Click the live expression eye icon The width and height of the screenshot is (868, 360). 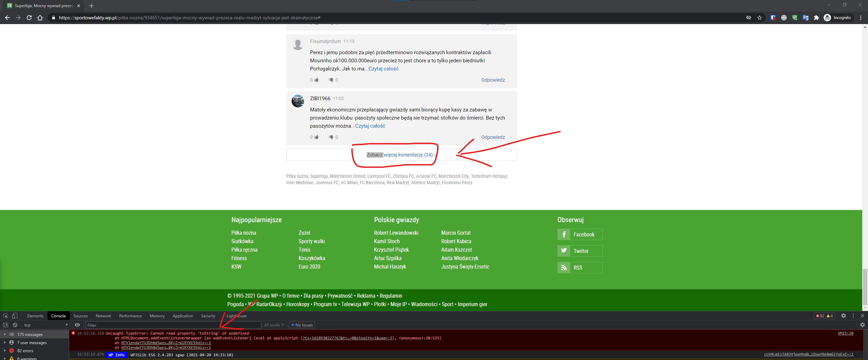point(77,325)
